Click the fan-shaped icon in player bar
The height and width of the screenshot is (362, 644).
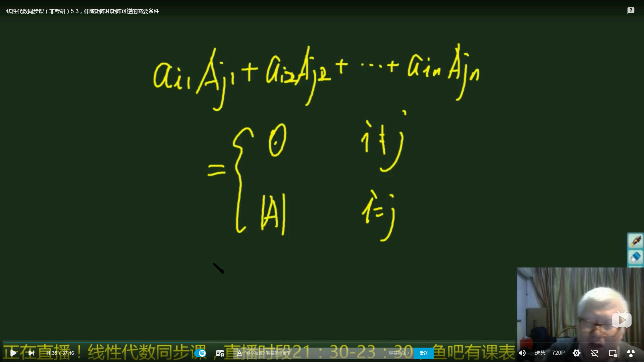631,353
